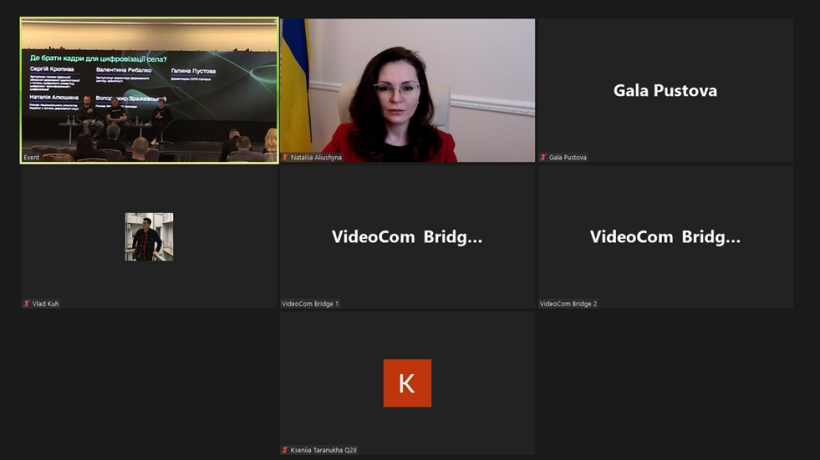The width and height of the screenshot is (820, 460).
Task: Click the 'VideoCom Bridge 2' name label
Action: [568, 304]
